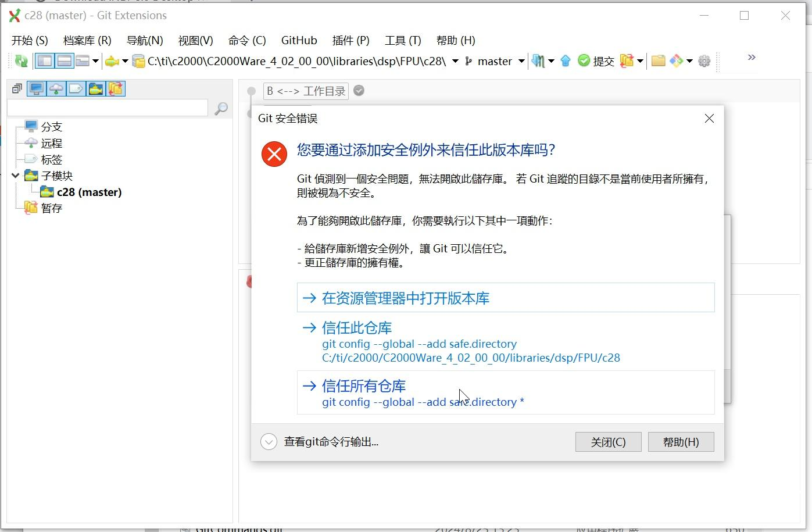The height and width of the screenshot is (532, 812).
Task: Open the master branch dropdown
Action: 521,61
